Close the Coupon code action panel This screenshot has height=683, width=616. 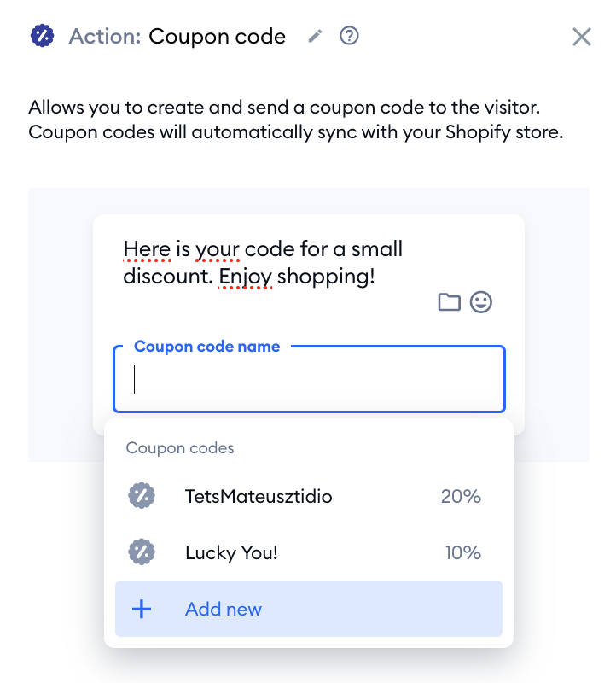point(582,37)
